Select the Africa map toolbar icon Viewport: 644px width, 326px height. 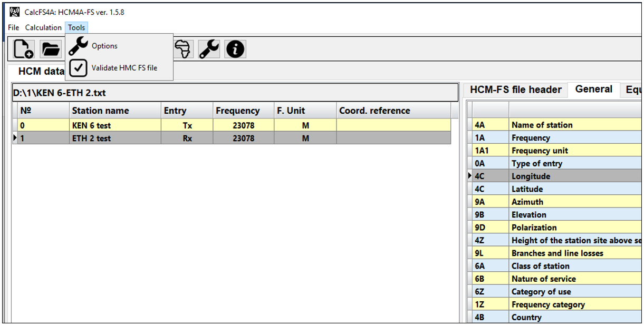pyautogui.click(x=182, y=48)
